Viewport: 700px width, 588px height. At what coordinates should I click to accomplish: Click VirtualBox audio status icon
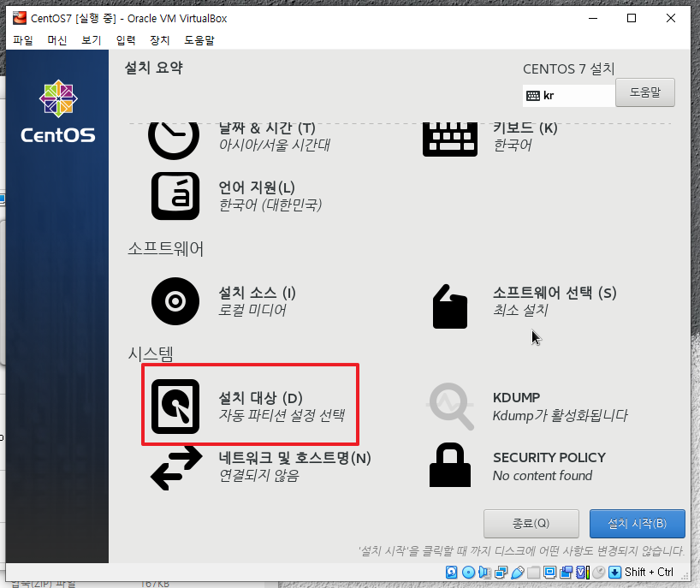tap(485, 573)
